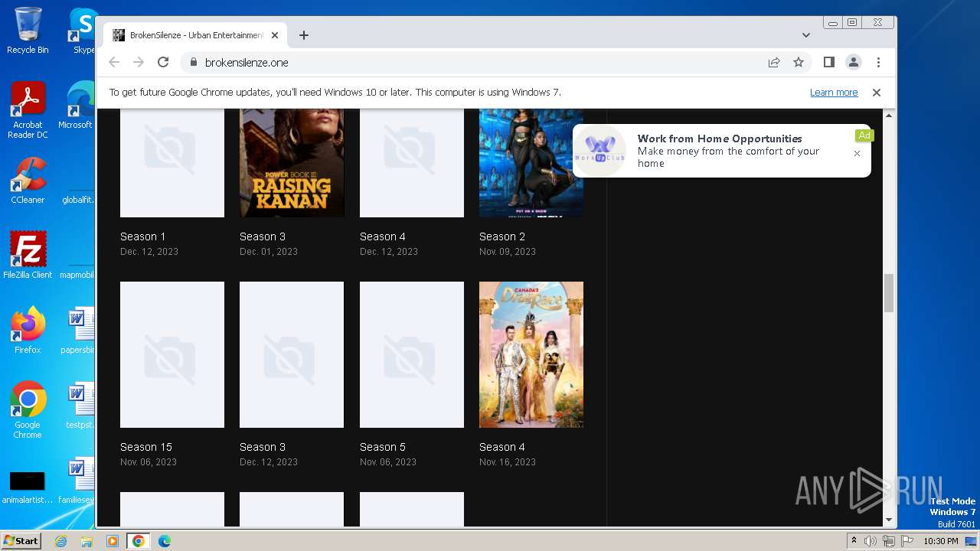This screenshot has width=980, height=551.
Task: Click Season 15 title link
Action: tap(146, 447)
